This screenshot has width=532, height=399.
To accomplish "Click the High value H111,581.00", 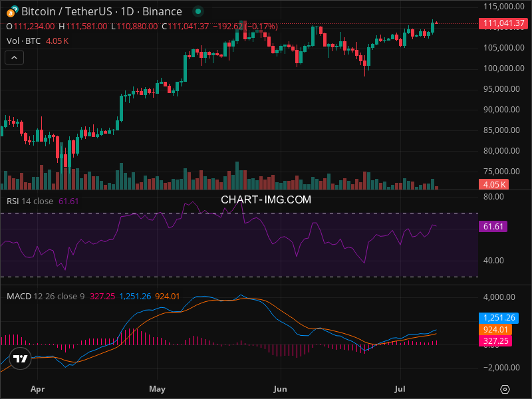I will (83, 27).
